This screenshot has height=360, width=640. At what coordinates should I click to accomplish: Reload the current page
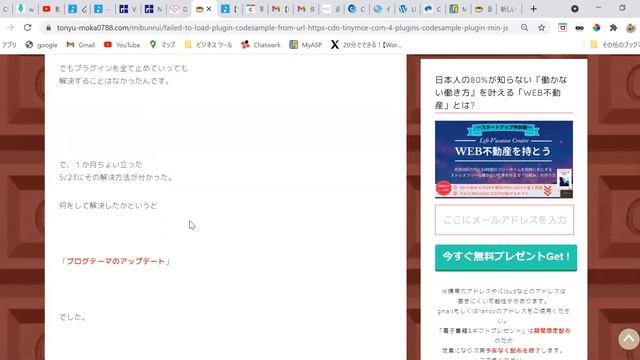point(27,27)
